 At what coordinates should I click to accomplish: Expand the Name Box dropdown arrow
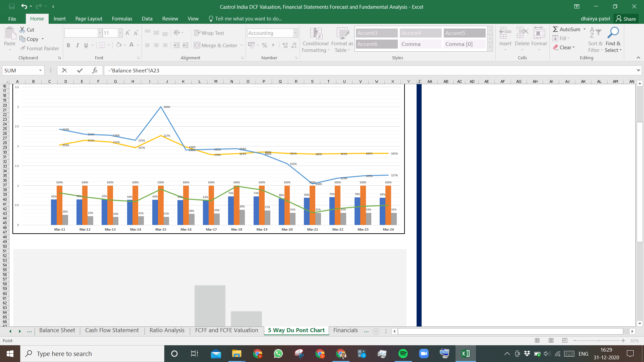40,70
